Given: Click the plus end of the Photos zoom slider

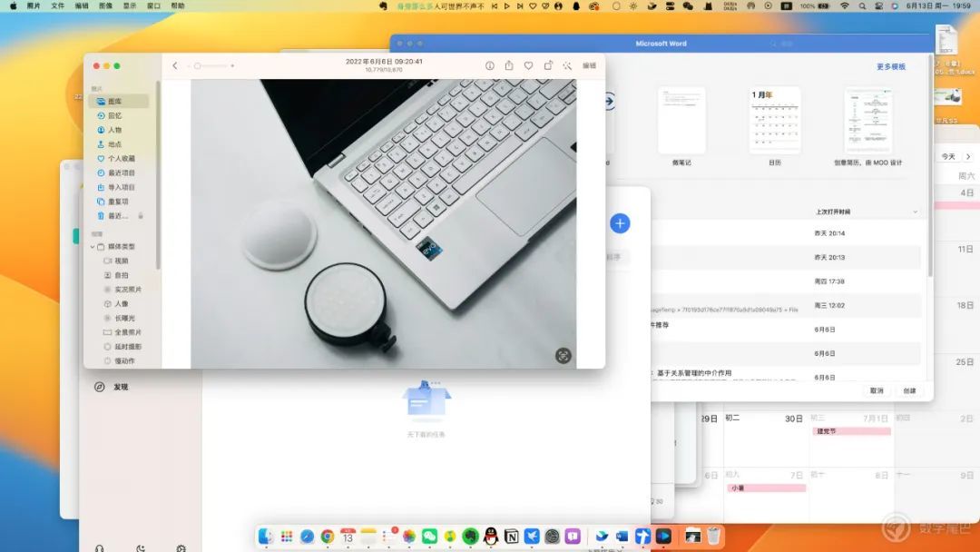Looking at the screenshot, I should pos(232,65).
